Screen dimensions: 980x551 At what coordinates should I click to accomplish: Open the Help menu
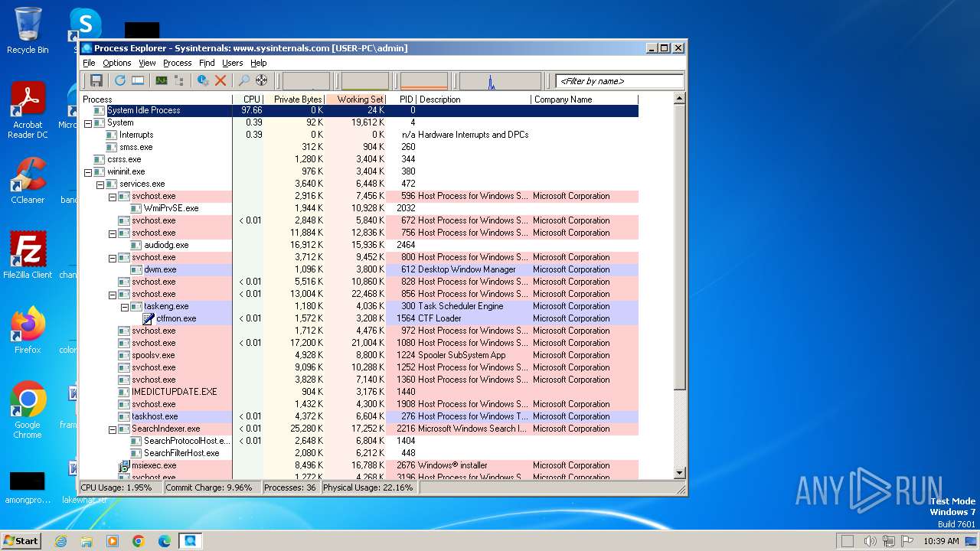point(259,63)
